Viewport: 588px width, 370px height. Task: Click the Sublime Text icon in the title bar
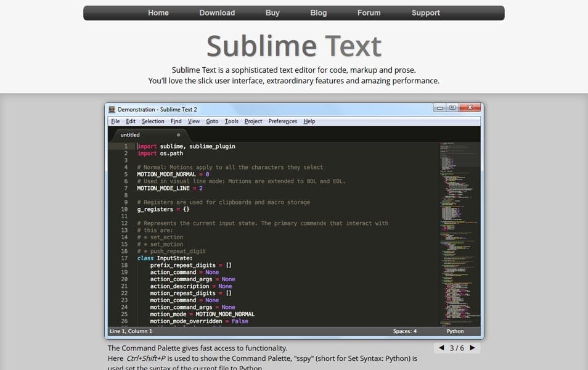[112, 107]
